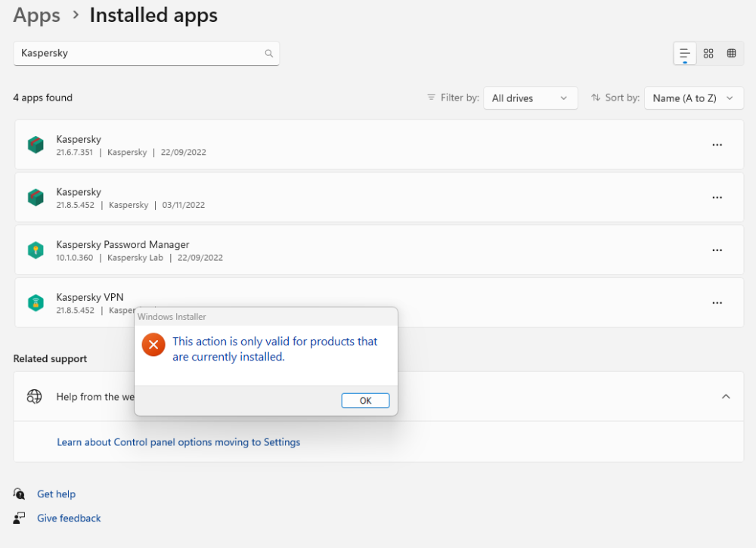Click the Kaspersky 21.8.5.452 app icon

click(x=36, y=197)
